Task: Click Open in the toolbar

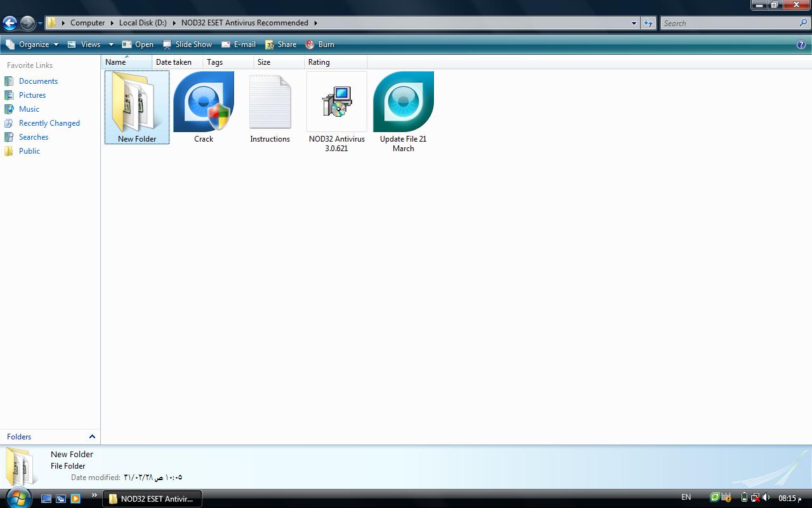Action: coord(138,44)
